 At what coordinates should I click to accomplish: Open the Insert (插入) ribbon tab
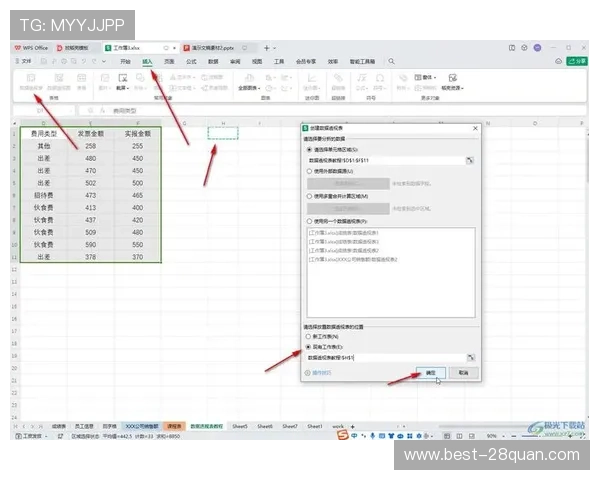147,62
